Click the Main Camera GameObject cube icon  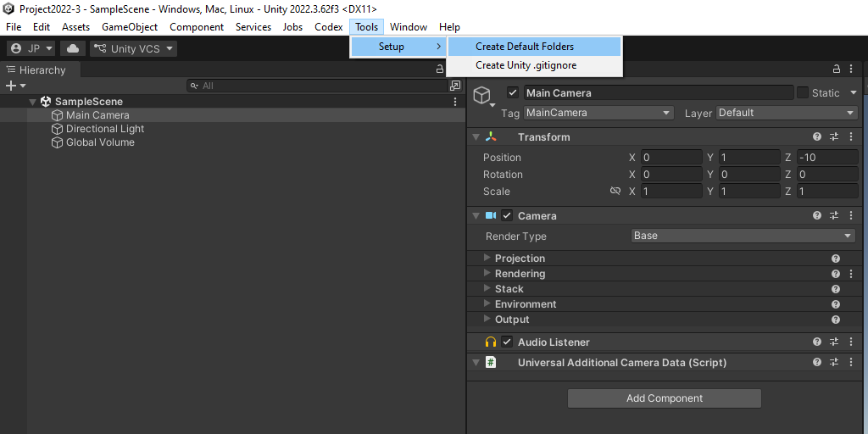point(482,94)
